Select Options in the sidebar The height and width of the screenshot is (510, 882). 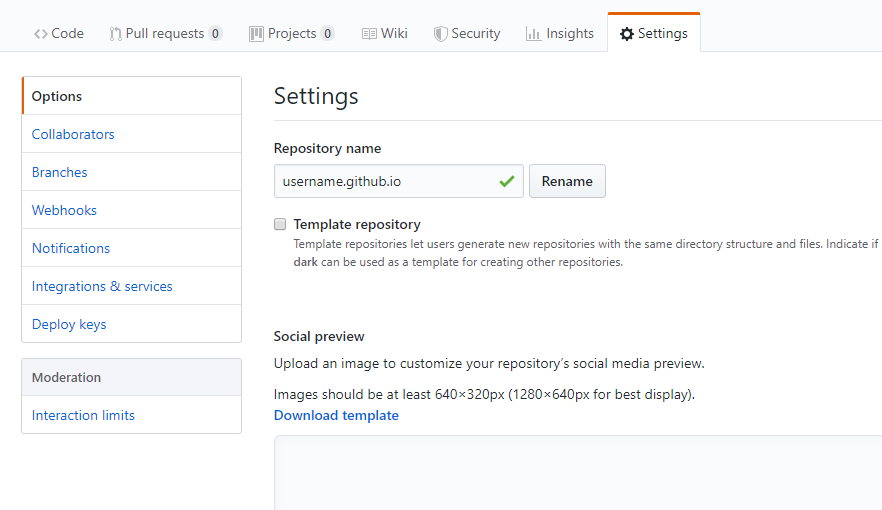(x=132, y=96)
